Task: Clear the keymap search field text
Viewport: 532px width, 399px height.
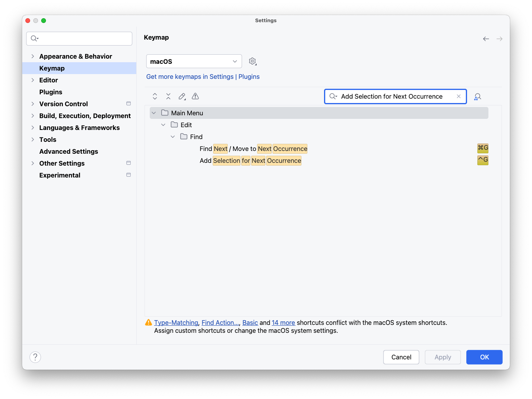Action: [x=459, y=96]
